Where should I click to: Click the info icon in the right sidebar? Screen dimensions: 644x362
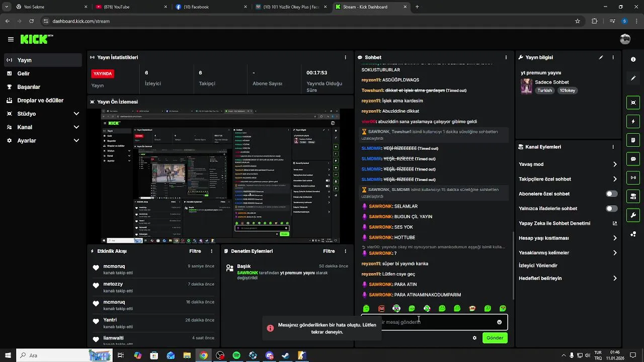tap(633, 59)
